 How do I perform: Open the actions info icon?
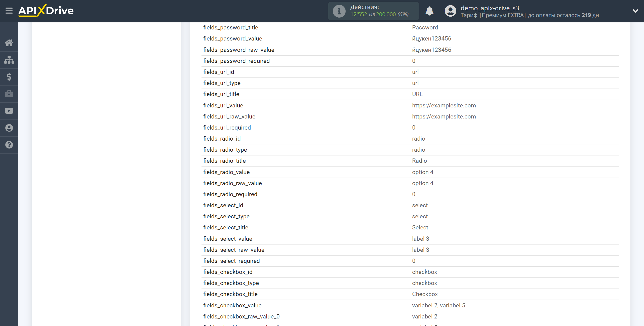point(339,11)
